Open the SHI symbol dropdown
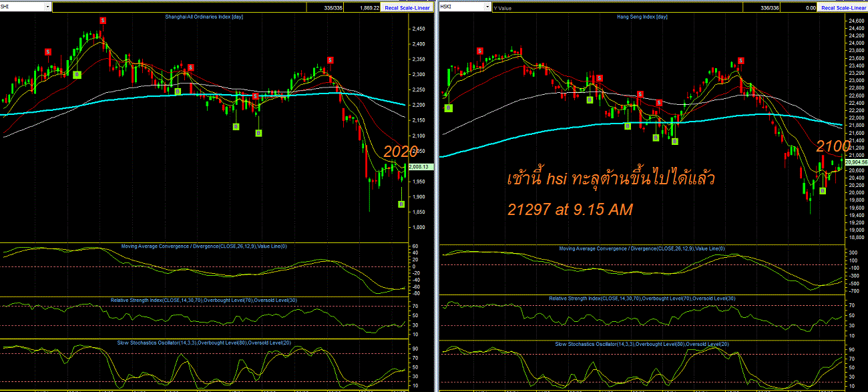 point(47,7)
